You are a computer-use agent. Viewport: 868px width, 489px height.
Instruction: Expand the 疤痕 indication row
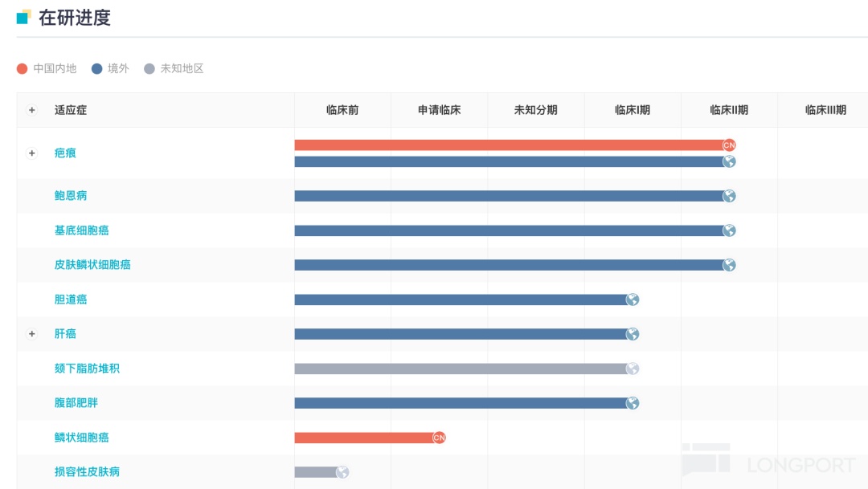pos(32,153)
